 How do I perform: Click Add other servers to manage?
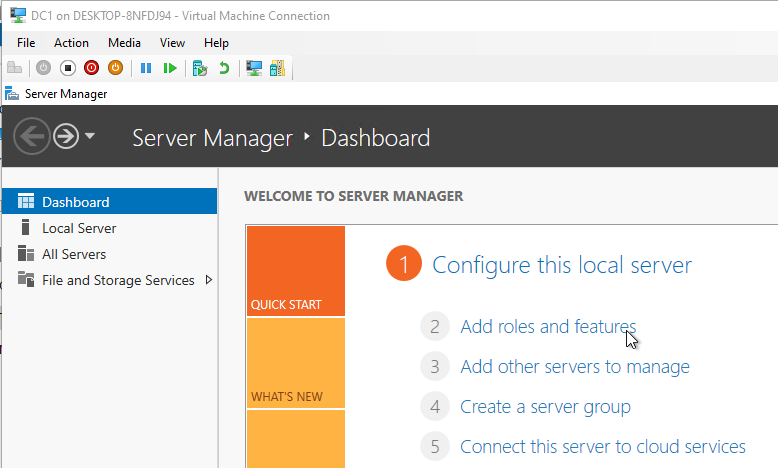point(575,367)
